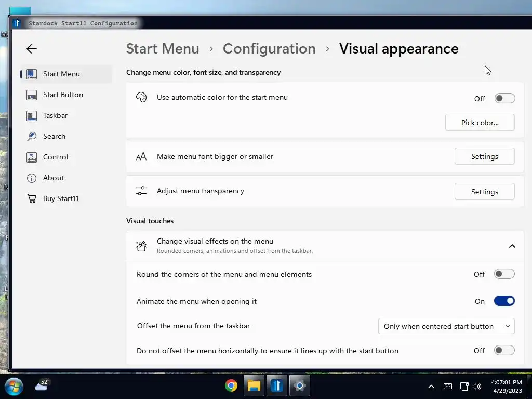Click the Visual touches heading
This screenshot has height=399, width=532.
pyautogui.click(x=150, y=221)
